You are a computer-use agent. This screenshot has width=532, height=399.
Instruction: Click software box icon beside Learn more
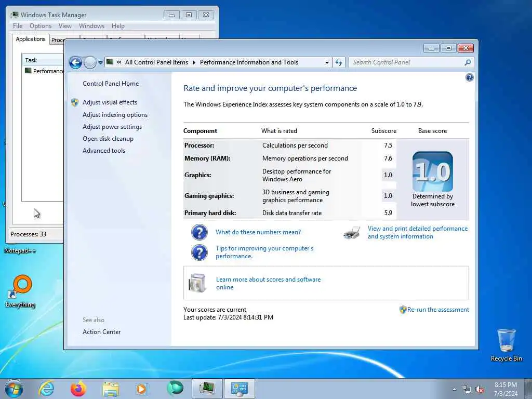point(198,283)
